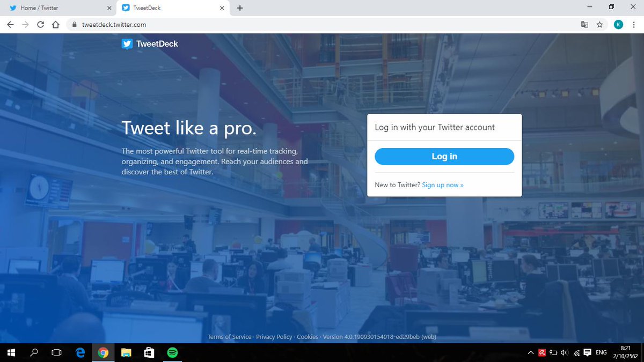Click the blue Log in button
The height and width of the screenshot is (362, 644).
click(x=444, y=157)
